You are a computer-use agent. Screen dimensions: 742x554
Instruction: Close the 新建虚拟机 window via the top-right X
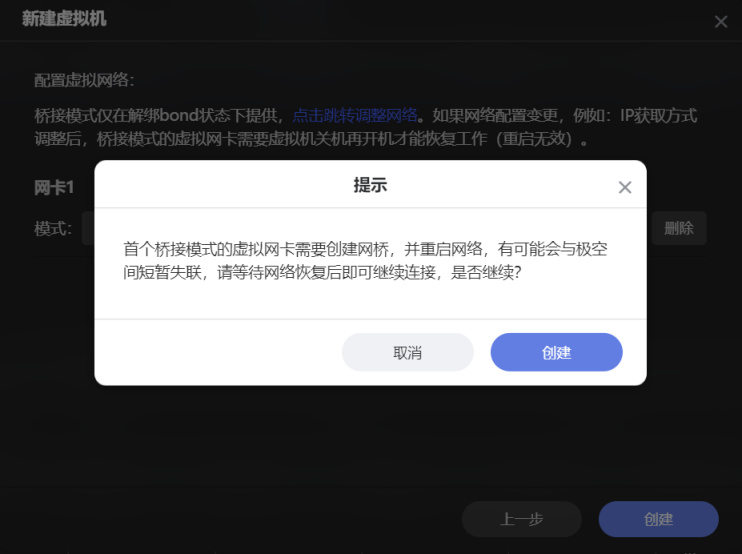click(x=721, y=22)
